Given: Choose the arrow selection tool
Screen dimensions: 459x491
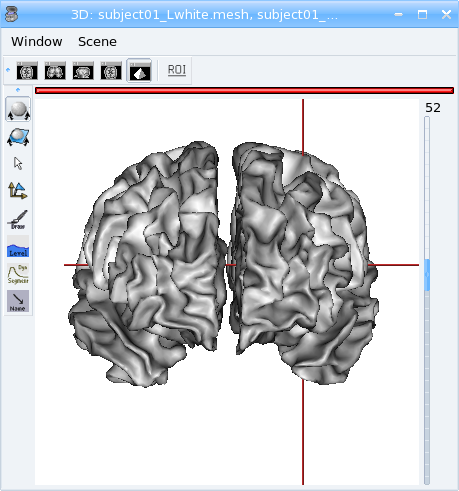Looking at the screenshot, I should 18,164.
